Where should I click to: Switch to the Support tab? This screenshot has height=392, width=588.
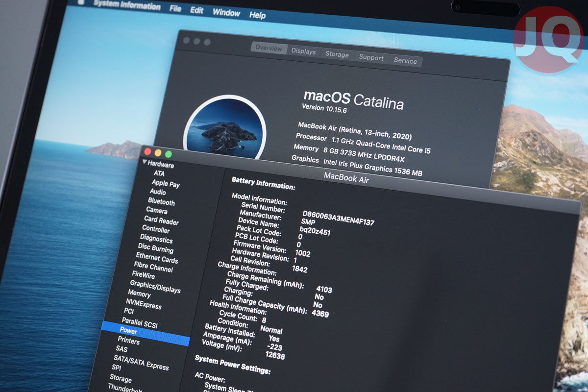pyautogui.click(x=371, y=57)
